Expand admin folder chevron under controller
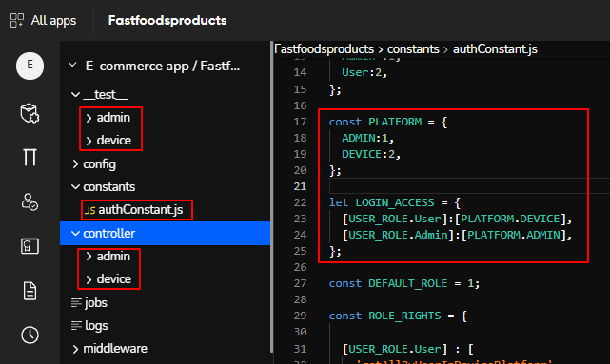The height and width of the screenshot is (364, 610). pos(89,257)
